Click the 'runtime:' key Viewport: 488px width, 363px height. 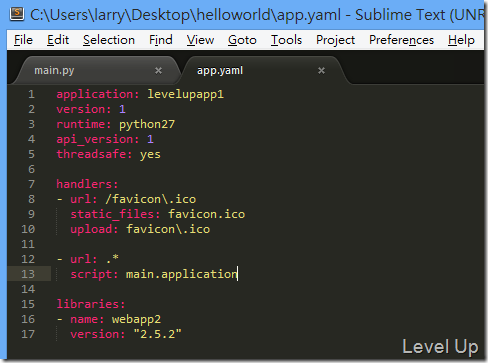(84, 124)
